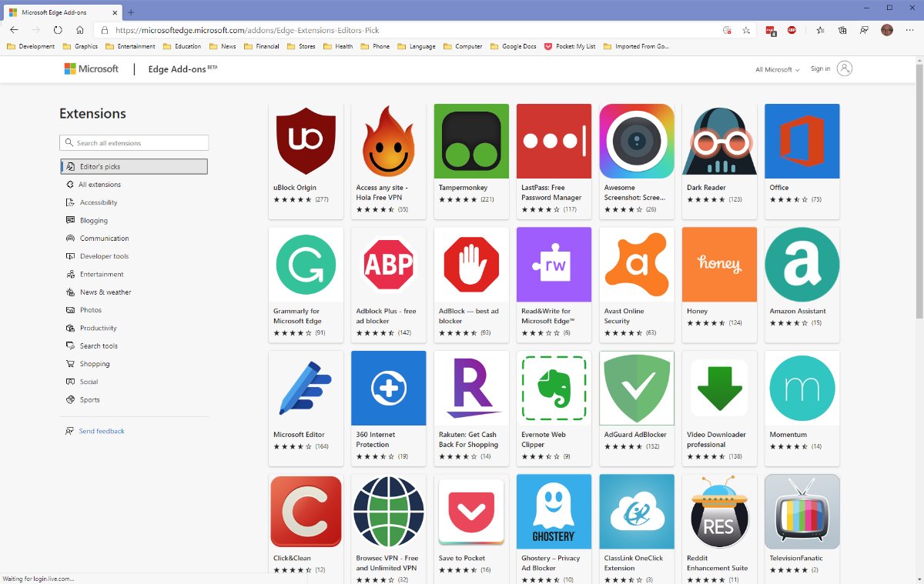The height and width of the screenshot is (584, 924).
Task: Open the browser Settings and more menu
Action: click(909, 30)
